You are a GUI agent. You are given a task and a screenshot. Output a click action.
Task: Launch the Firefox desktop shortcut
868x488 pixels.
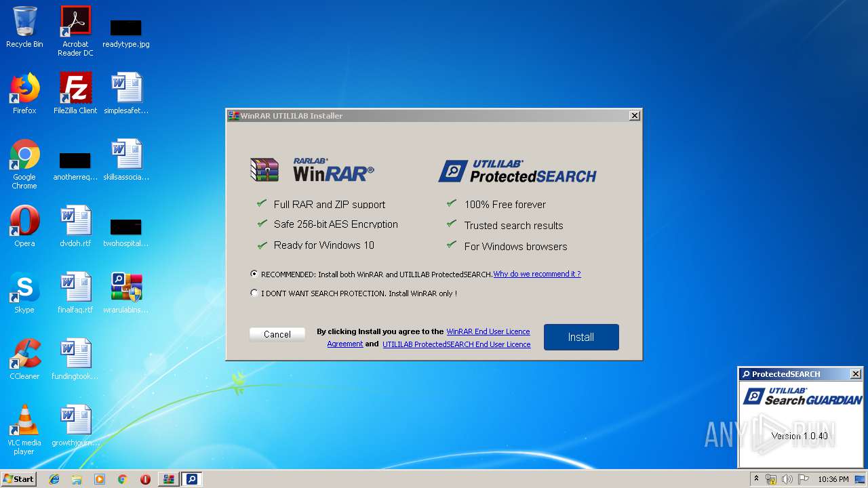24,94
